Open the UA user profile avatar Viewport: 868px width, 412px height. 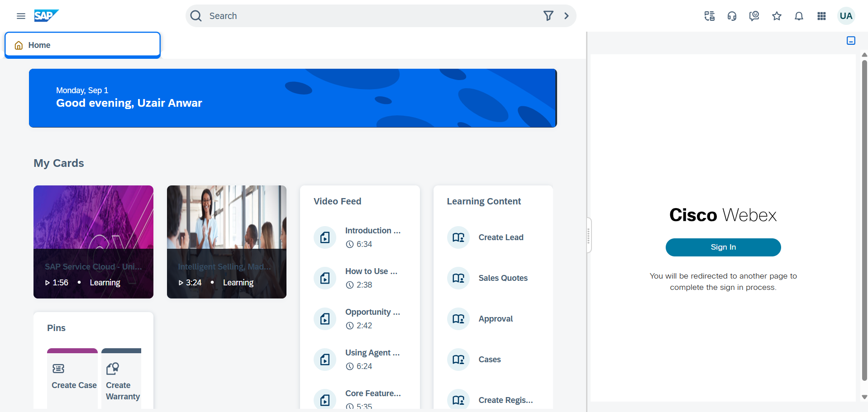coord(845,16)
